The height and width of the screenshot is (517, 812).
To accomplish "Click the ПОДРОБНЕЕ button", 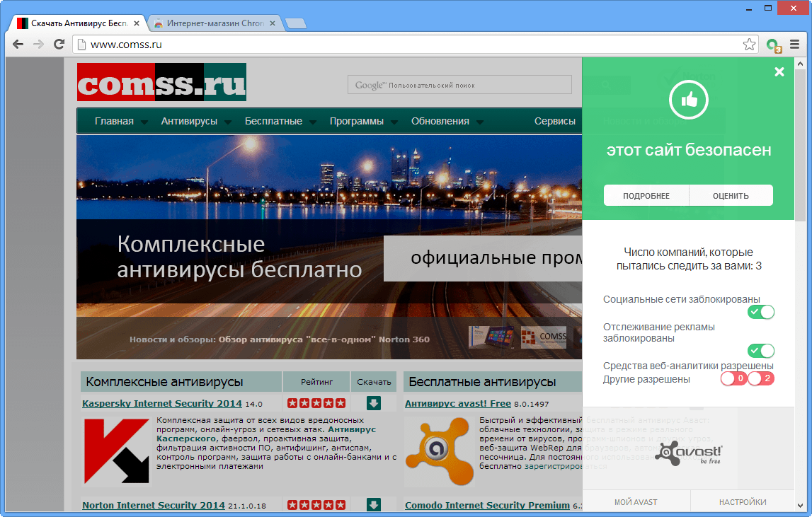I will [646, 196].
